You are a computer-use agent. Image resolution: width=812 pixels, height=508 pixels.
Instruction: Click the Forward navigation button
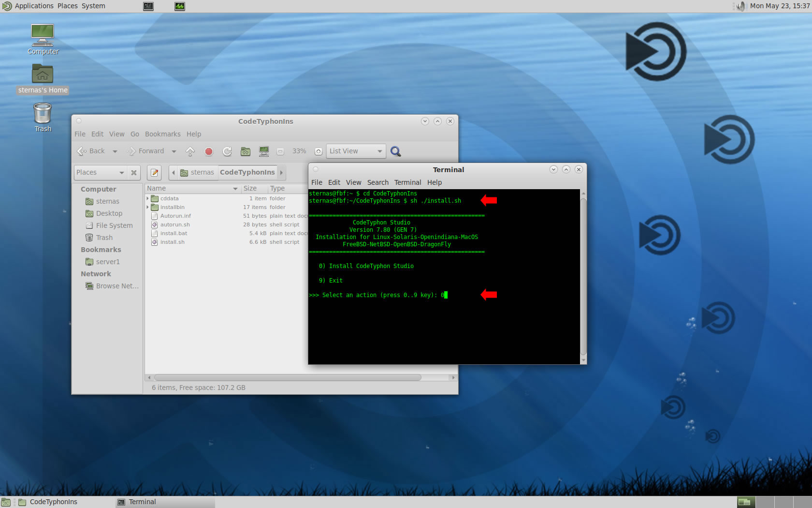(145, 151)
